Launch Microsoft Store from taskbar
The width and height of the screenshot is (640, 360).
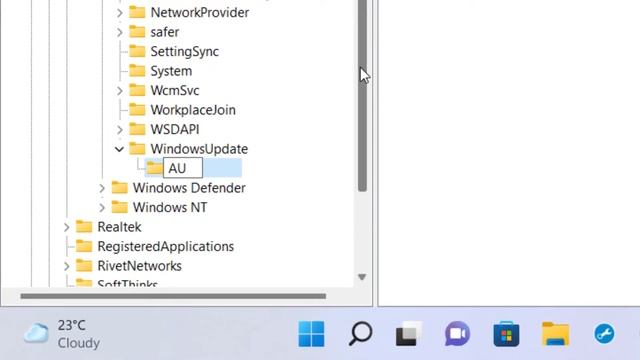pos(506,334)
